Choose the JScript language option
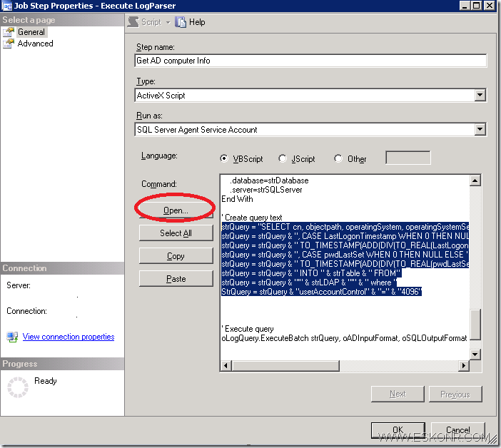Screen dimensions: 501x448 pos(283,159)
